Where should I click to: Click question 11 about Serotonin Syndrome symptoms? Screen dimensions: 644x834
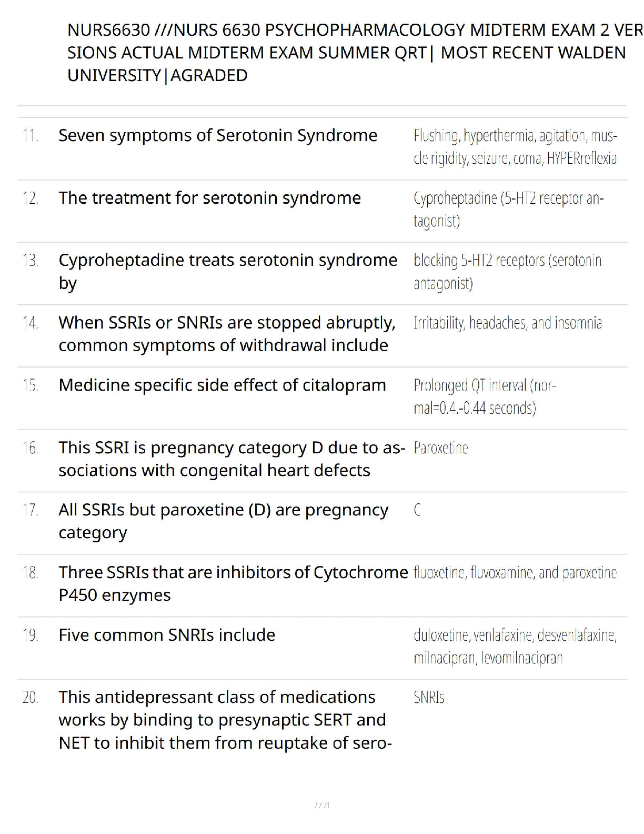[218, 136]
